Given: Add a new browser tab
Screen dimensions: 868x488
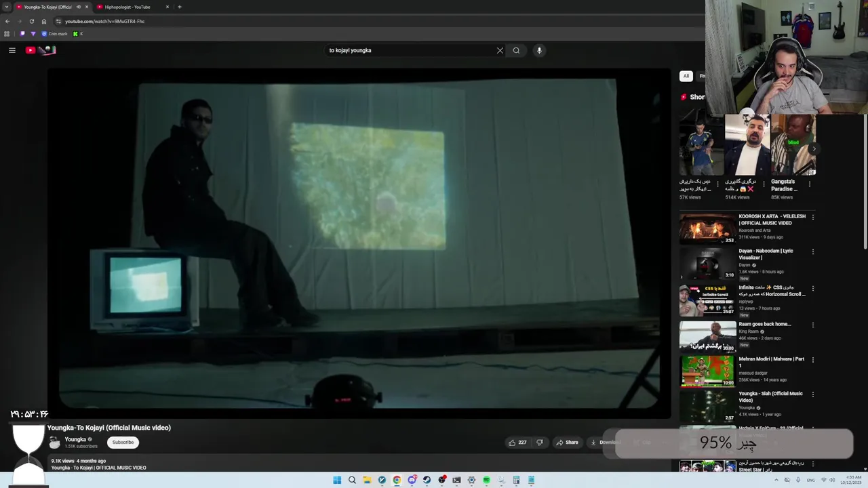Looking at the screenshot, I should pyautogui.click(x=179, y=7).
